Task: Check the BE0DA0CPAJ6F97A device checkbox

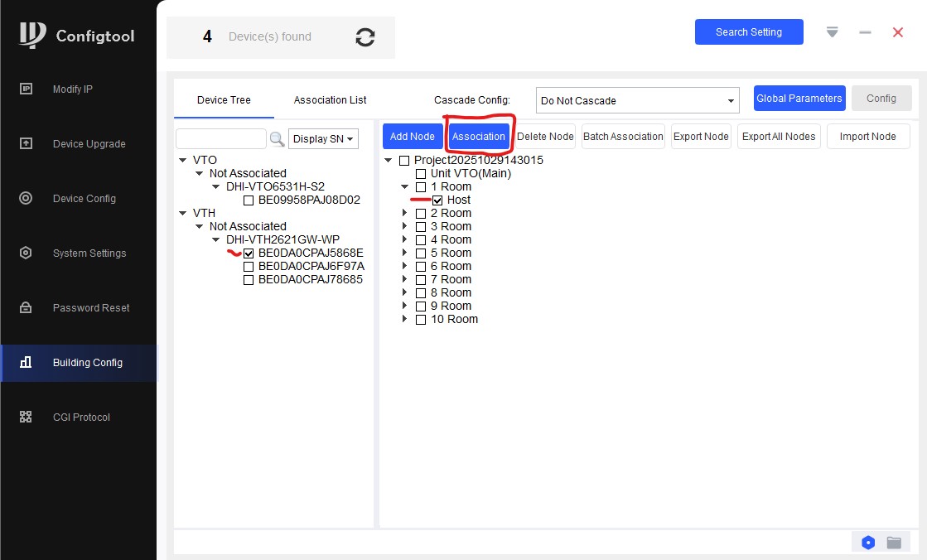Action: [x=249, y=267]
